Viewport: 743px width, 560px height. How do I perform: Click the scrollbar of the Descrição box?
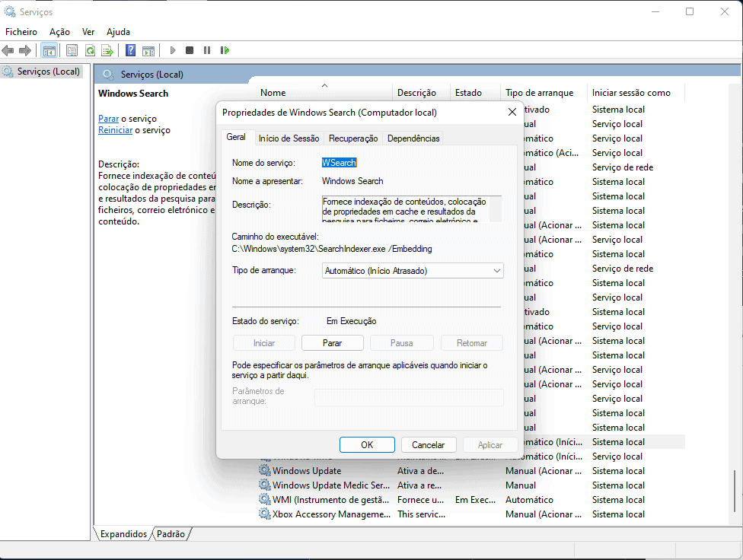pyautogui.click(x=496, y=209)
